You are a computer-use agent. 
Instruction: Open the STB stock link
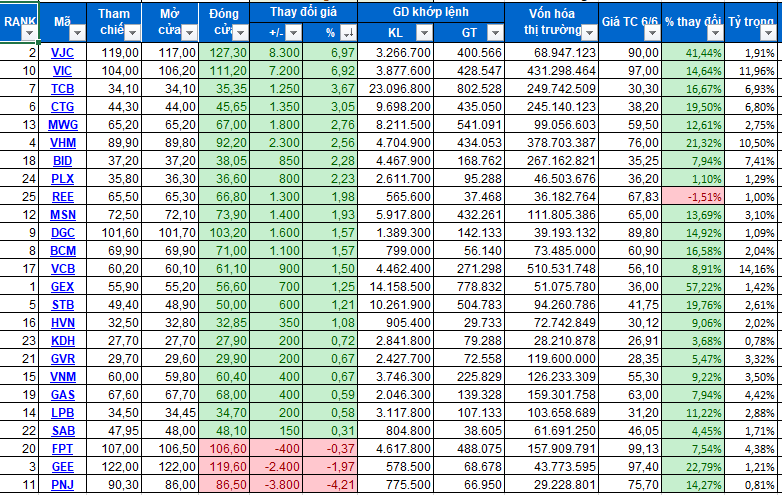(62, 305)
